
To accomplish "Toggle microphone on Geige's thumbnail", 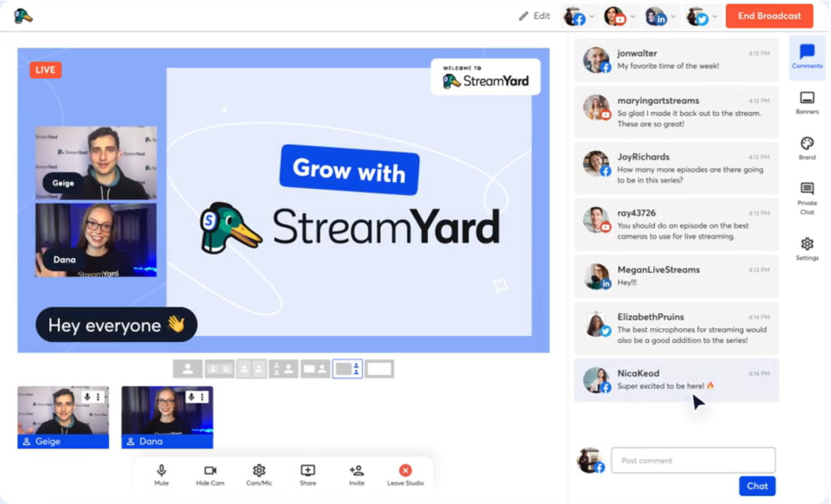I will coord(88,397).
